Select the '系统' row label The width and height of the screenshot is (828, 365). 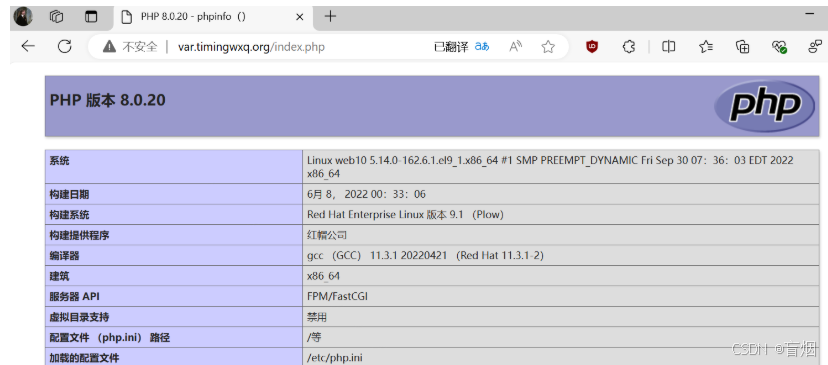tap(59, 161)
